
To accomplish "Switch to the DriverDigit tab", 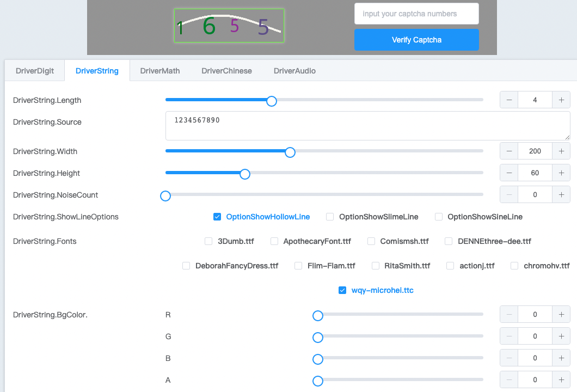I will coord(35,71).
